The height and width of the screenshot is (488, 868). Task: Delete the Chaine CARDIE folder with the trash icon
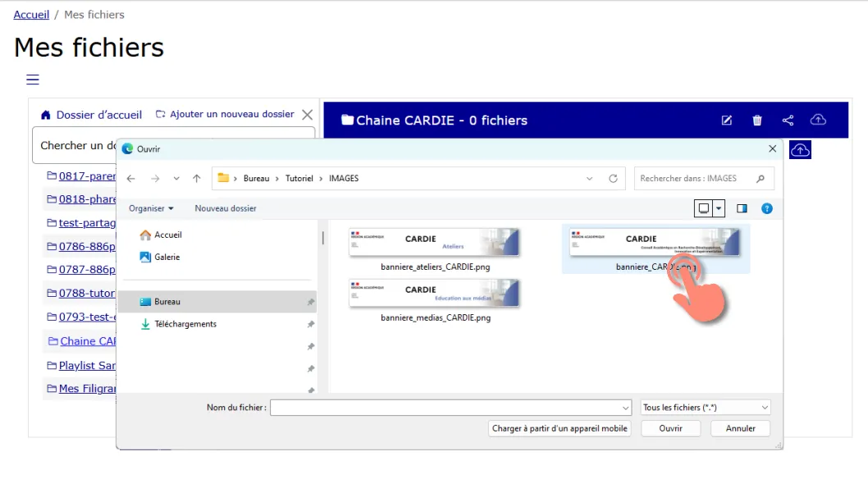tap(757, 120)
